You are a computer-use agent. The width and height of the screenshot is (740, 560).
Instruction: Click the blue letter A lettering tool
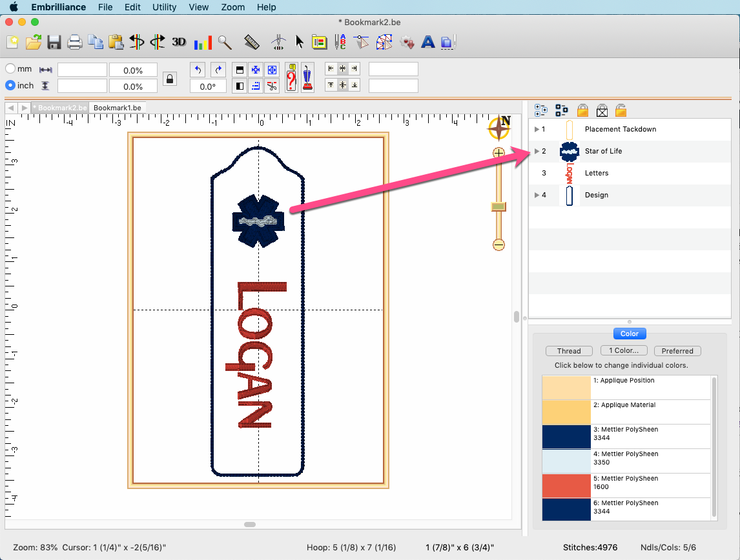coord(427,43)
